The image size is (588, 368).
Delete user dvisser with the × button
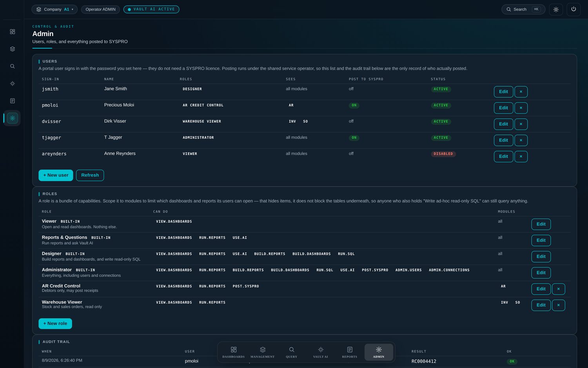click(x=521, y=124)
